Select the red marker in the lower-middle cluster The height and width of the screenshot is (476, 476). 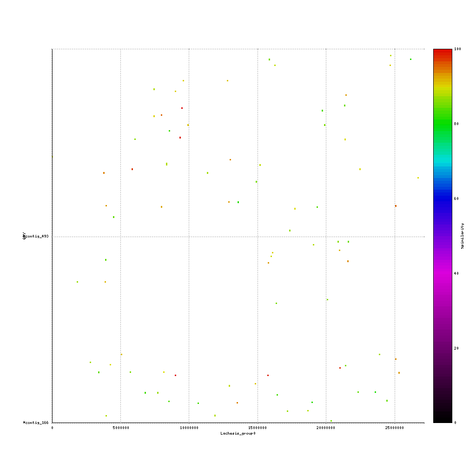coord(268,375)
